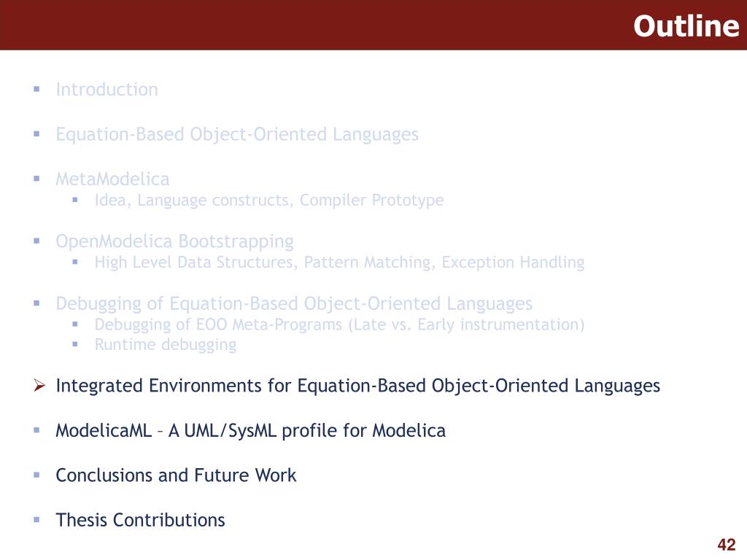Select Debugging of Equation-Based Object-Oriented Languages
Screen dimensions: 747x560
(x=294, y=303)
